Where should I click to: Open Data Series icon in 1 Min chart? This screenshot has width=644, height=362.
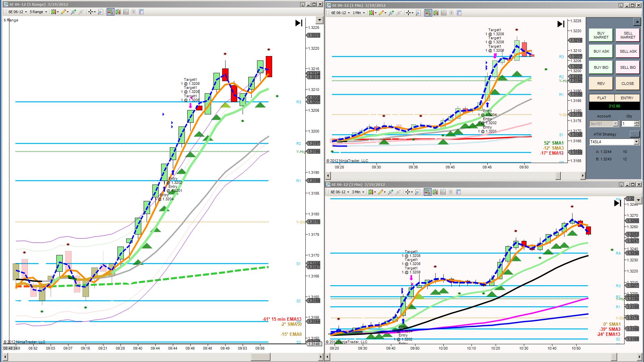[436, 13]
